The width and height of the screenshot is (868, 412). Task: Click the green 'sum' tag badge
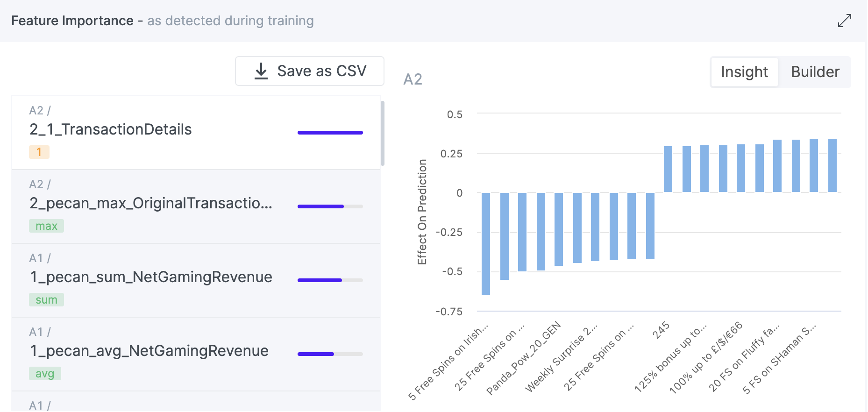coord(46,300)
